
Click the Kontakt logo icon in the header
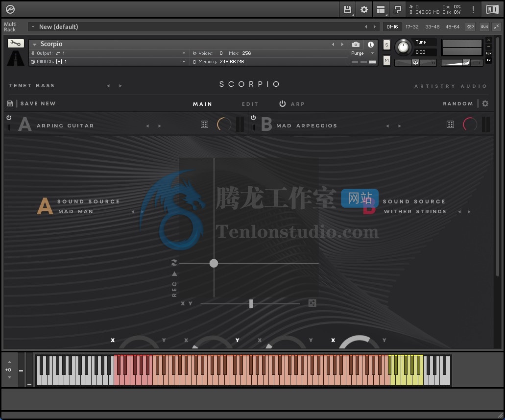pyautogui.click(x=10, y=9)
